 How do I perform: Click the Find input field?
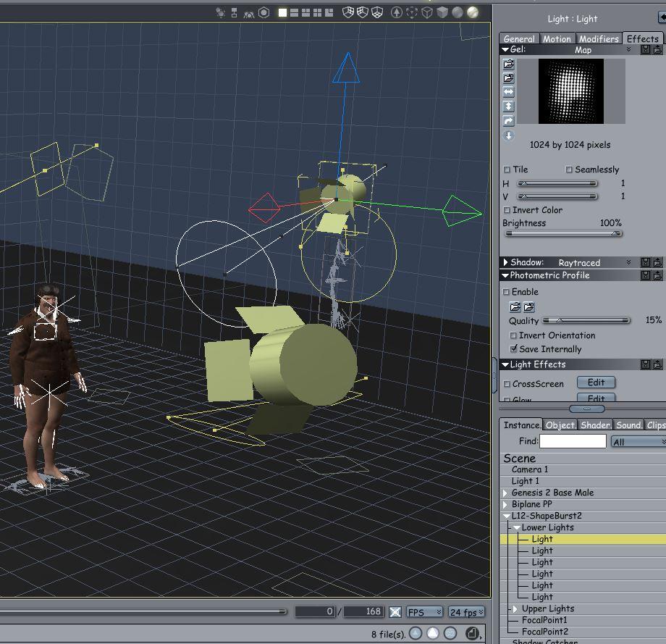pyautogui.click(x=573, y=441)
